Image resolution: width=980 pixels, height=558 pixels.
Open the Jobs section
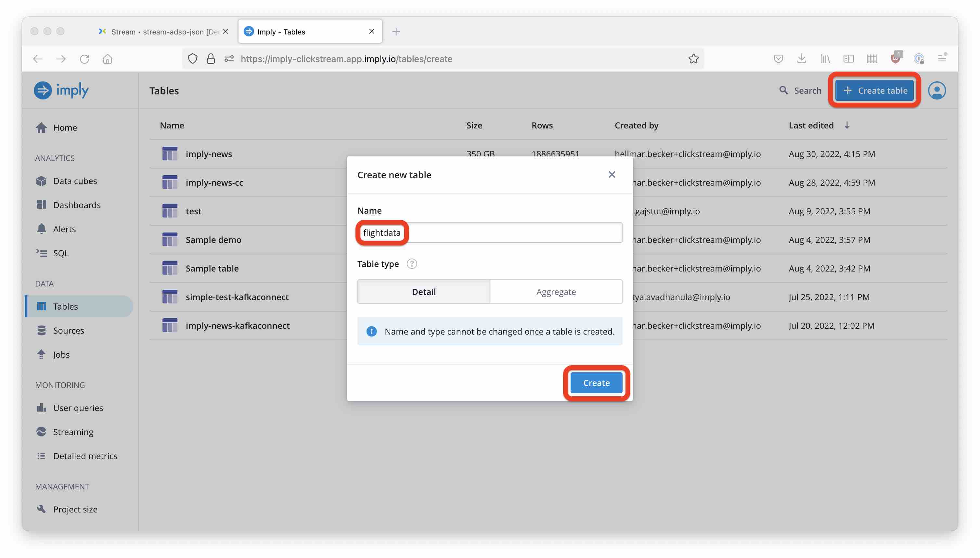[x=61, y=354]
